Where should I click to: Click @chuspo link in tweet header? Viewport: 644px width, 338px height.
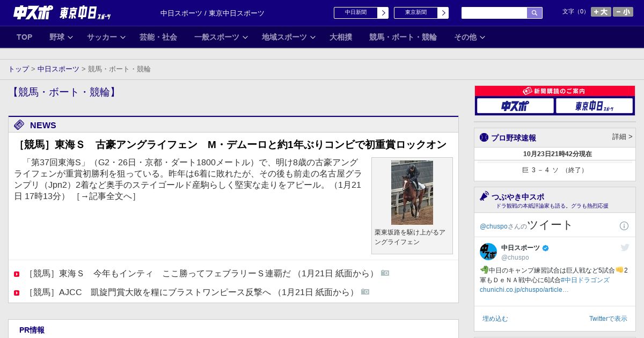coord(494,226)
